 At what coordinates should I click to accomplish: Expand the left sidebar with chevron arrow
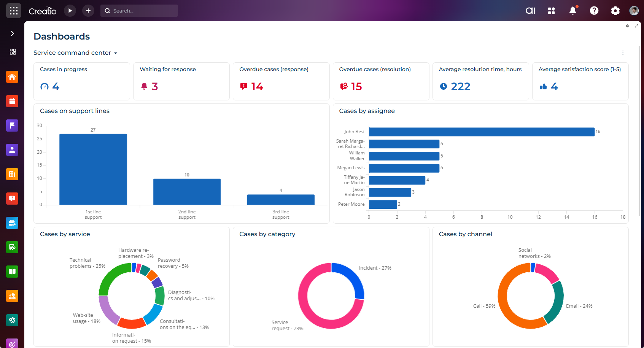point(12,33)
